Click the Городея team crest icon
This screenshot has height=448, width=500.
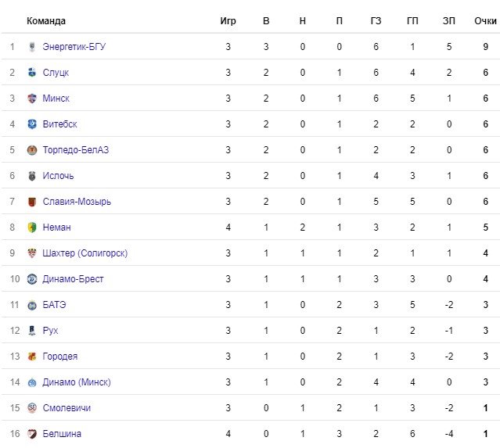[x=32, y=357]
